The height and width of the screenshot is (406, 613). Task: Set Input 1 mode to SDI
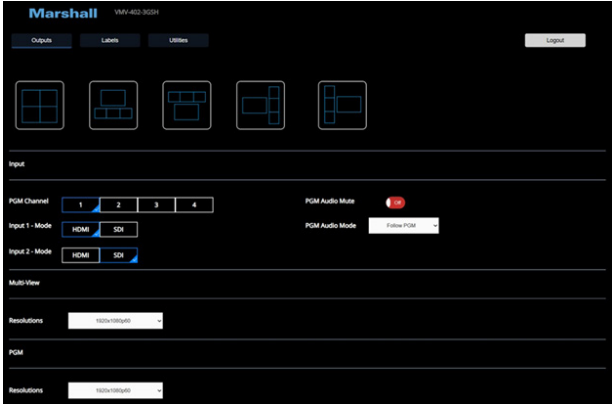119,229
